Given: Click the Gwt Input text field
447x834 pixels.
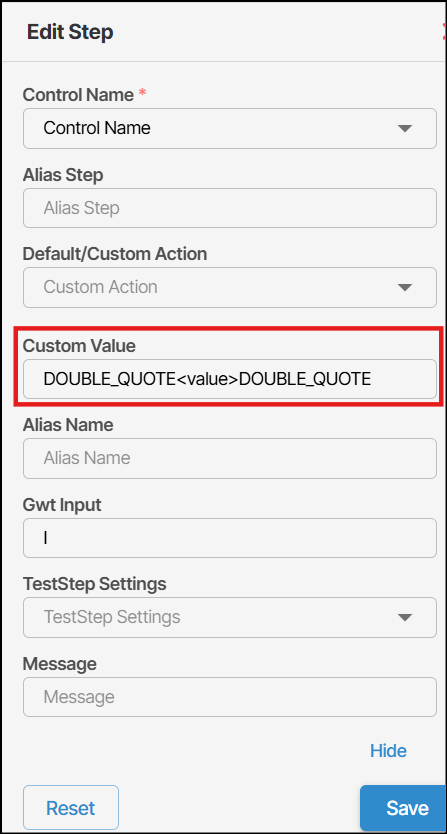Looking at the screenshot, I should pyautogui.click(x=230, y=538).
